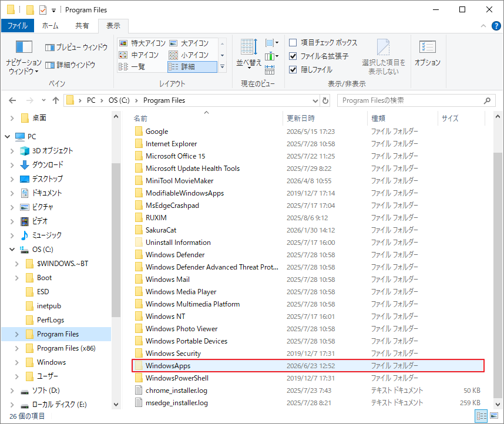Open the address bar history dropdown
The height and width of the screenshot is (424, 504).
click(315, 100)
